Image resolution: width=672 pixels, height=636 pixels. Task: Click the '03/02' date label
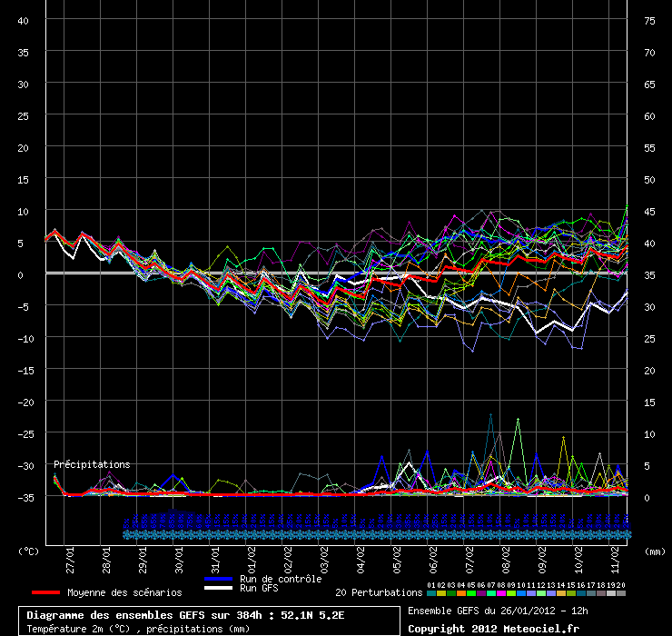[x=325, y=560]
